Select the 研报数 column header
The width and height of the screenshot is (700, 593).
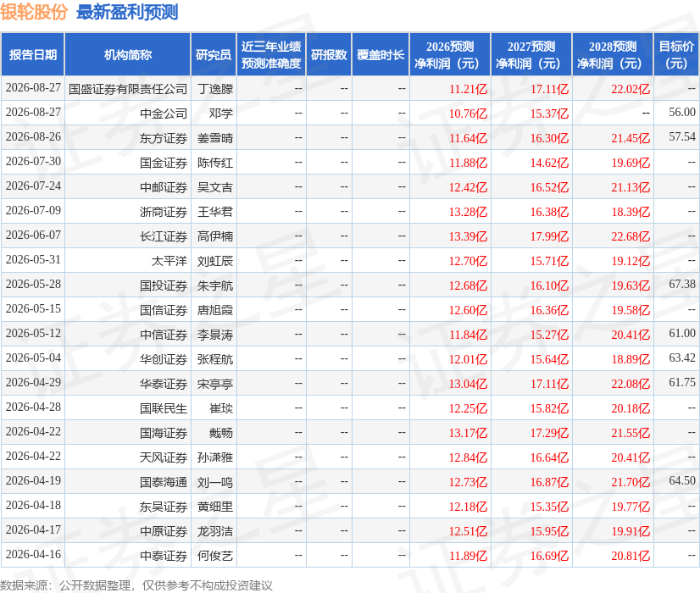click(329, 54)
